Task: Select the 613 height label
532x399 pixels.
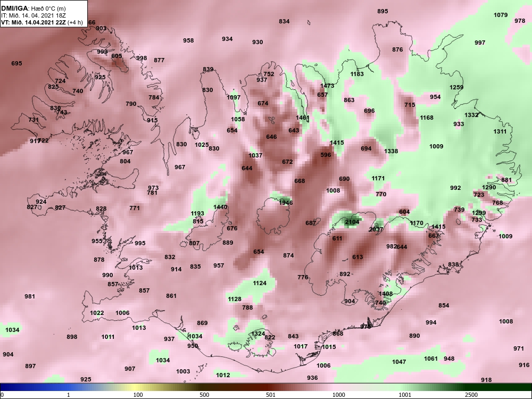Action: (x=358, y=257)
